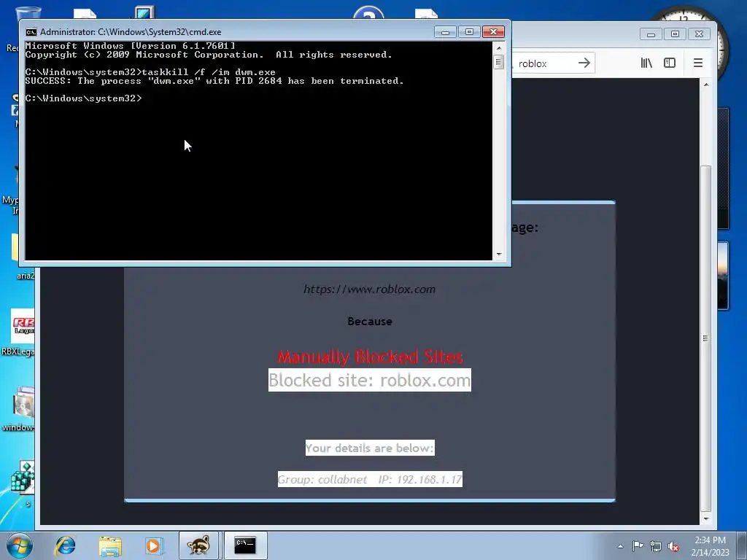Viewport: 747px width, 560px height.
Task: Click the SUCCESS dwm.exe terminated line
Action: pyautogui.click(x=214, y=81)
